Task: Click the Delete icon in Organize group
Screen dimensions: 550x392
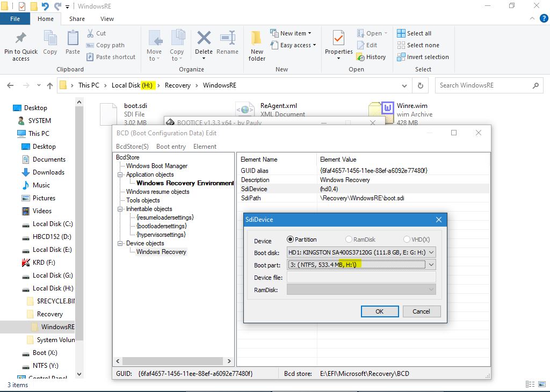Action: [204, 40]
